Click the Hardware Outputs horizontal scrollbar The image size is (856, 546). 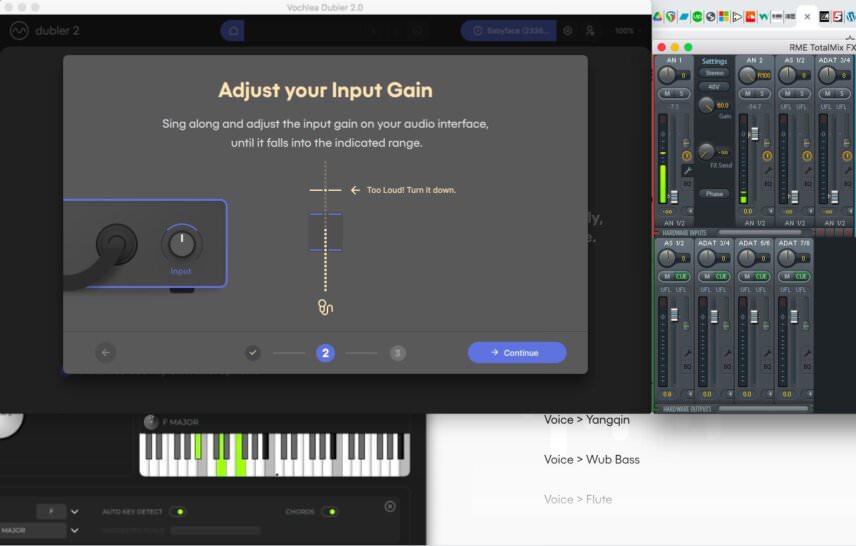[x=763, y=409]
